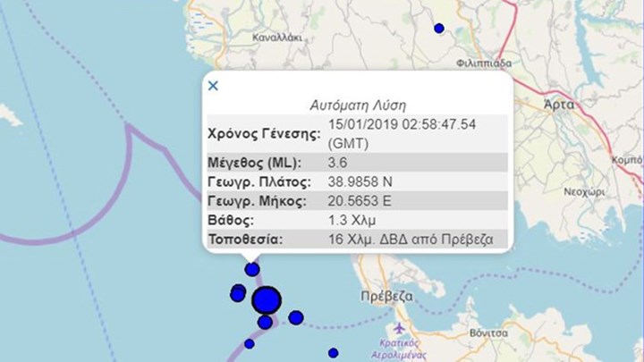Click the Μέγεθος (ML) label

tap(255, 163)
